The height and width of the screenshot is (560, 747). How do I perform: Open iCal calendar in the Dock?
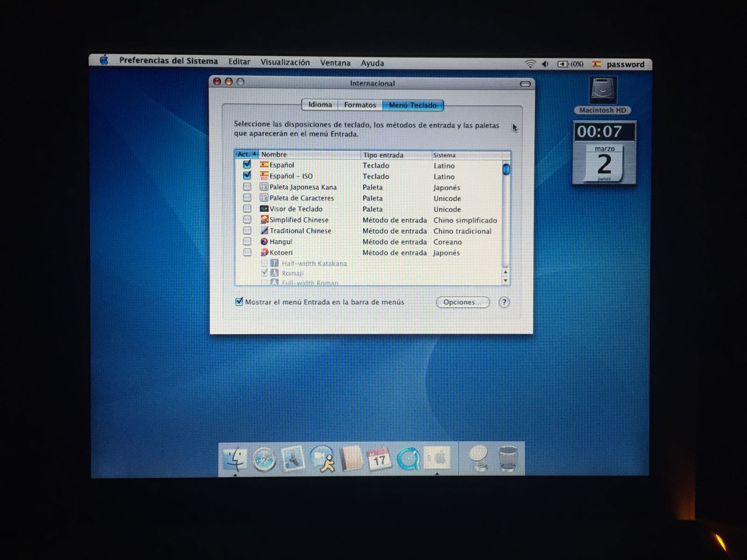379,459
